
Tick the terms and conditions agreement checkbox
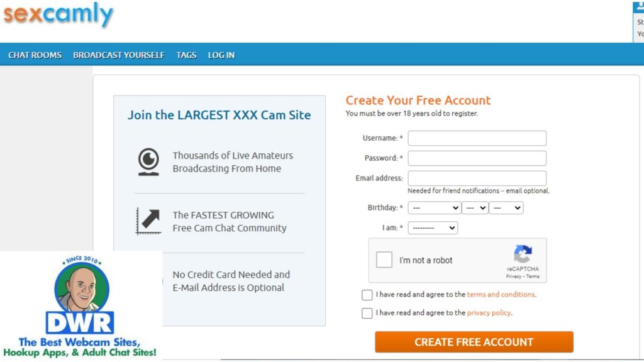(x=367, y=295)
